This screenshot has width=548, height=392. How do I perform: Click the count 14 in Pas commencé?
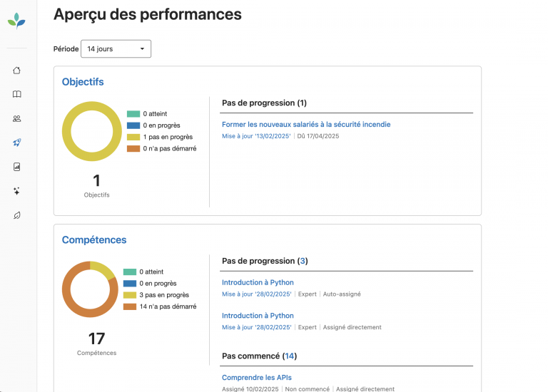tap(290, 356)
